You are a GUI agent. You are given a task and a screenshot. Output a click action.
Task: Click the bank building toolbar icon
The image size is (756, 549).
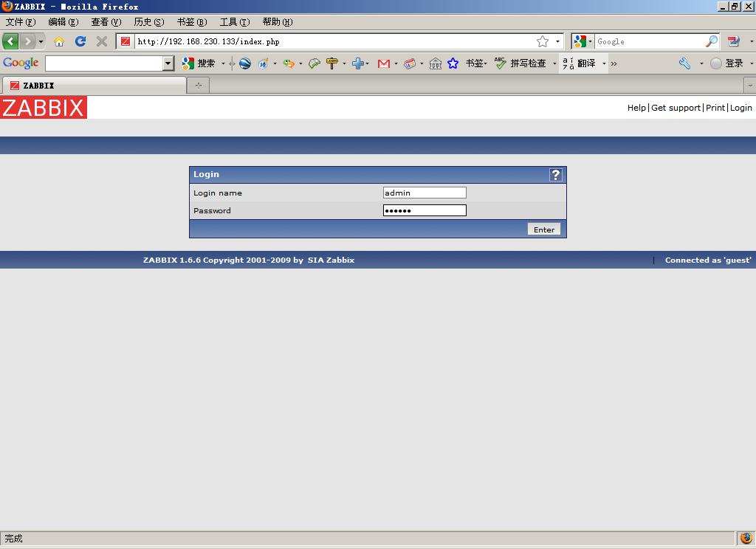(436, 63)
